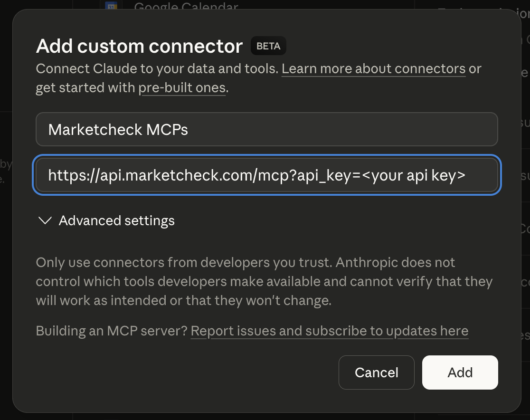This screenshot has height=420, width=530.
Task: Click "Connect Claude to your data and tools" text
Action: [157, 69]
